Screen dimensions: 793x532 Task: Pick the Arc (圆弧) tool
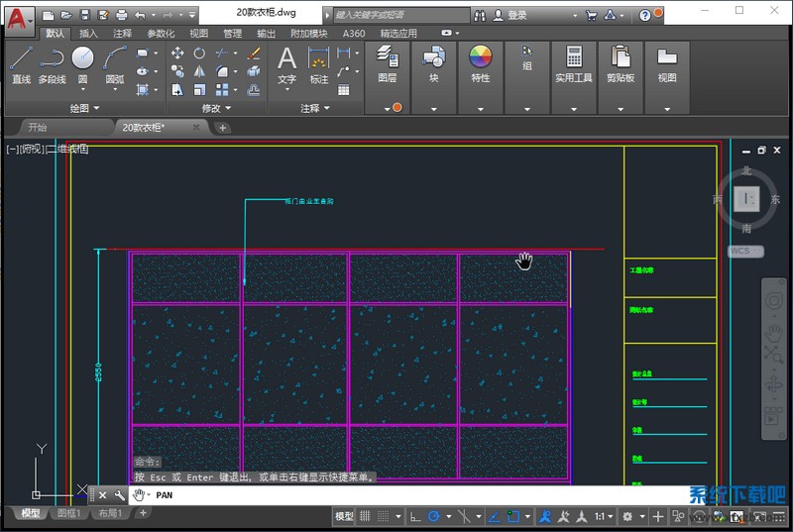pyautogui.click(x=115, y=59)
